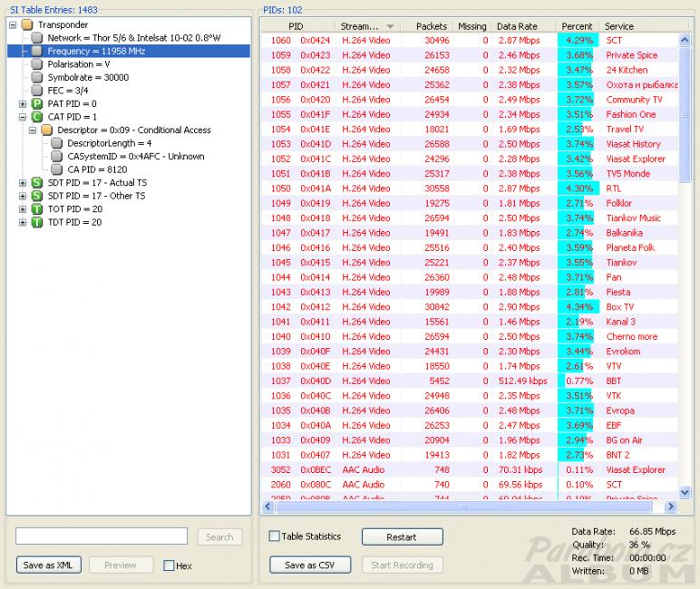Click the green C icon for CAT PID
The image size is (700, 589).
[37, 117]
